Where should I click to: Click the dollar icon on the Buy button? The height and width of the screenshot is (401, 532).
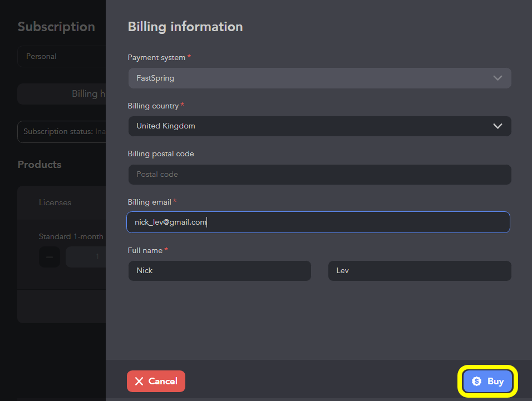click(x=476, y=381)
